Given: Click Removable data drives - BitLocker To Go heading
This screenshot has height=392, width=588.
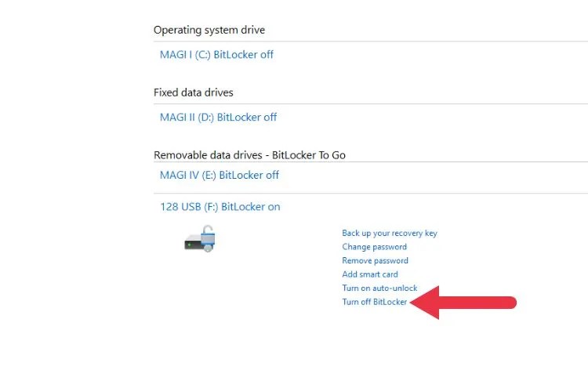Looking at the screenshot, I should click(249, 154).
